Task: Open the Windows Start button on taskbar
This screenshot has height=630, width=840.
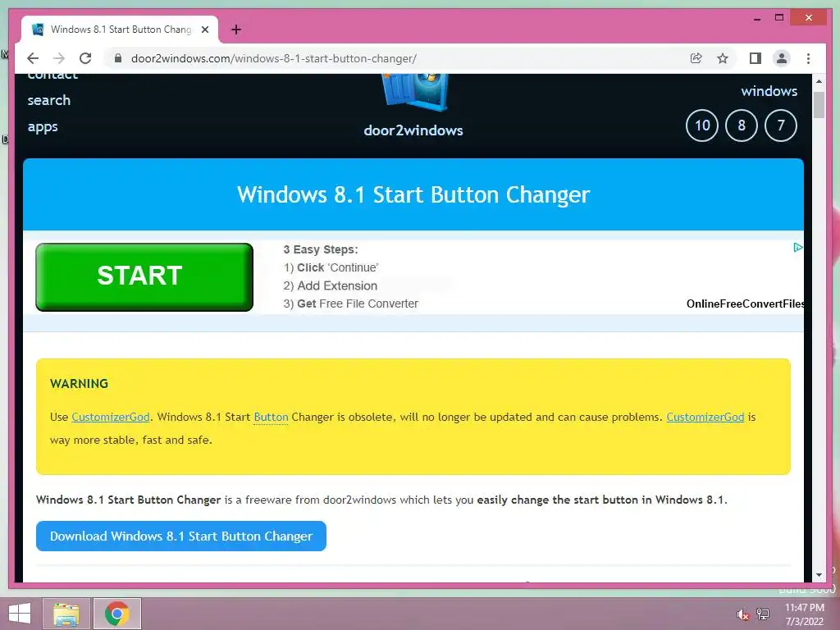Action: [x=20, y=614]
